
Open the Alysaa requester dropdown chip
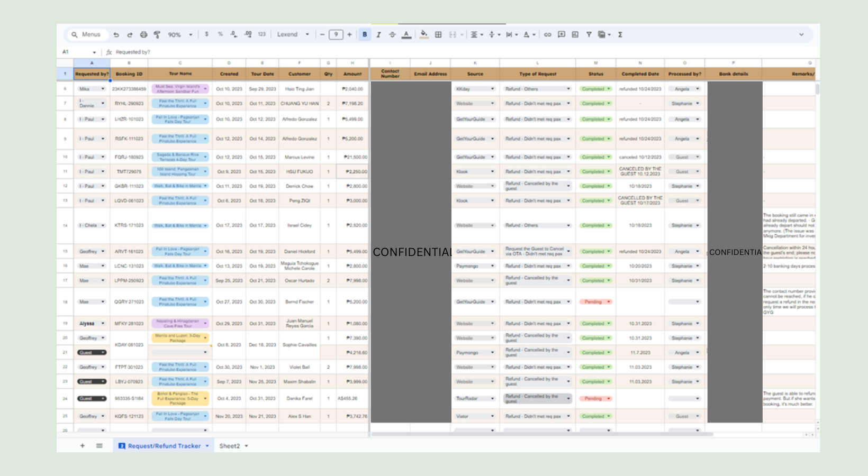pyautogui.click(x=92, y=324)
